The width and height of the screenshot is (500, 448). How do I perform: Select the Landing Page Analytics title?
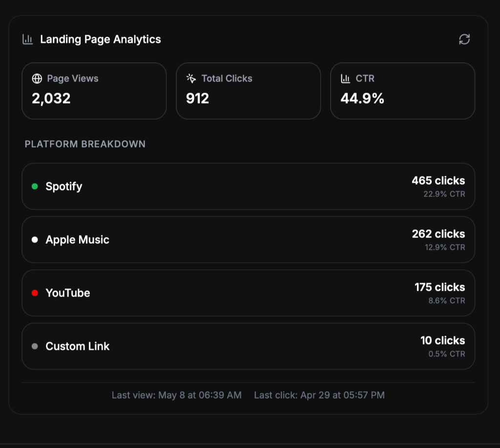coord(101,39)
